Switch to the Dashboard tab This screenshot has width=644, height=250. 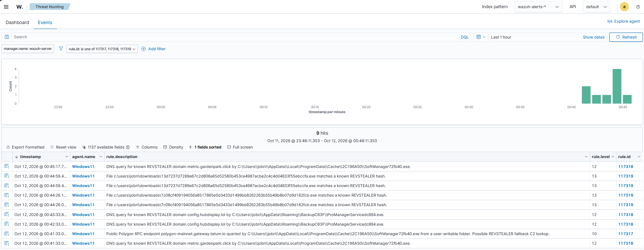tap(17, 23)
